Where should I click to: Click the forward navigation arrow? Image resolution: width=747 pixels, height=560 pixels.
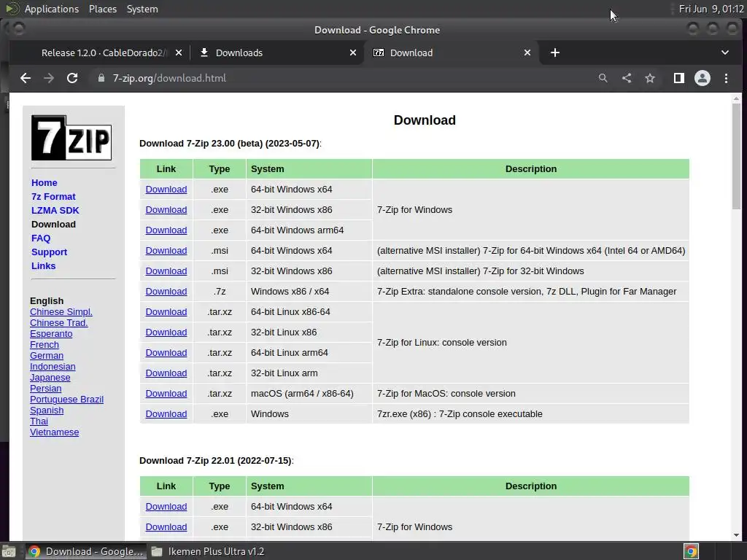[x=49, y=78]
